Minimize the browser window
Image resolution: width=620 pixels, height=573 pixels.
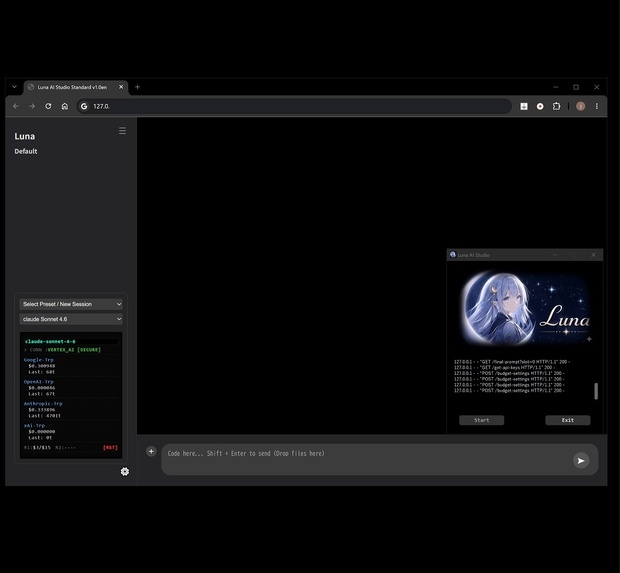(x=556, y=87)
